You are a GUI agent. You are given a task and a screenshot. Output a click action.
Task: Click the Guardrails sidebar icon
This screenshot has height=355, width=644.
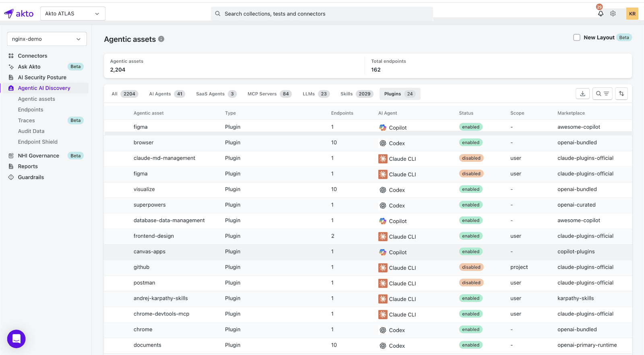[11, 177]
